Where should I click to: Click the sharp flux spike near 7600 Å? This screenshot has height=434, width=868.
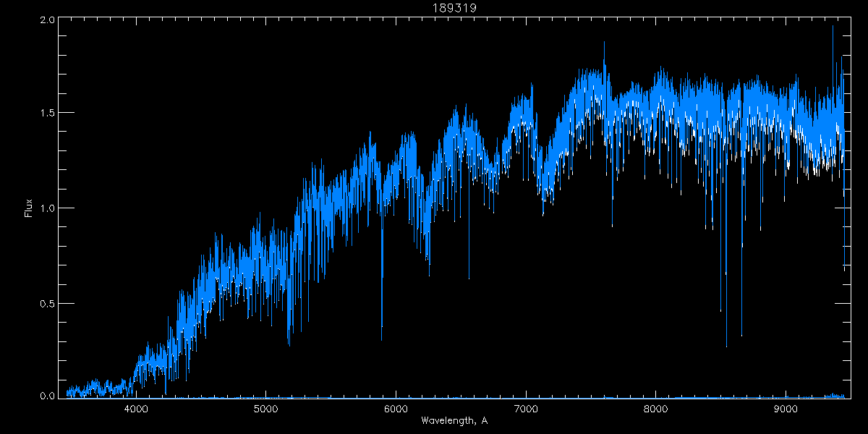click(604, 43)
